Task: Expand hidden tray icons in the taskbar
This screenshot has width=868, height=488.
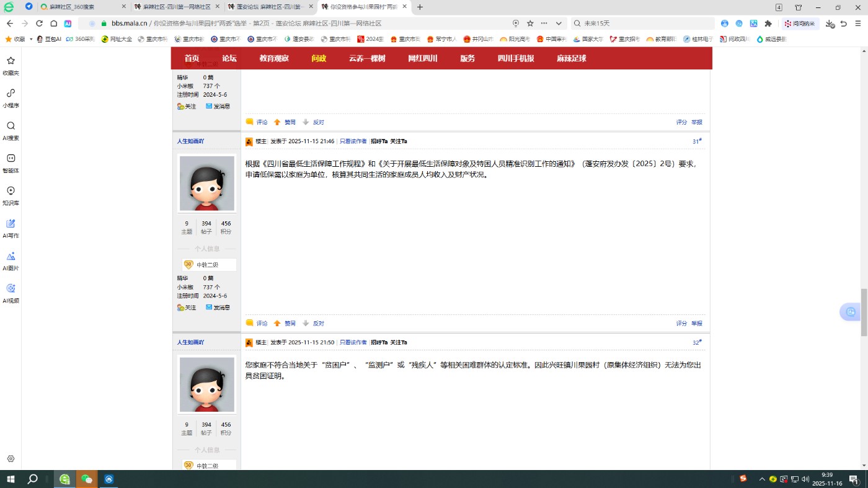Action: click(761, 479)
